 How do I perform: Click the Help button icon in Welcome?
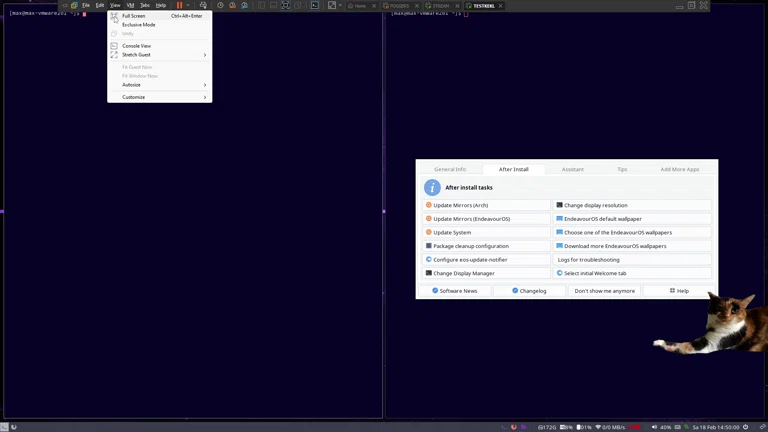(x=673, y=291)
